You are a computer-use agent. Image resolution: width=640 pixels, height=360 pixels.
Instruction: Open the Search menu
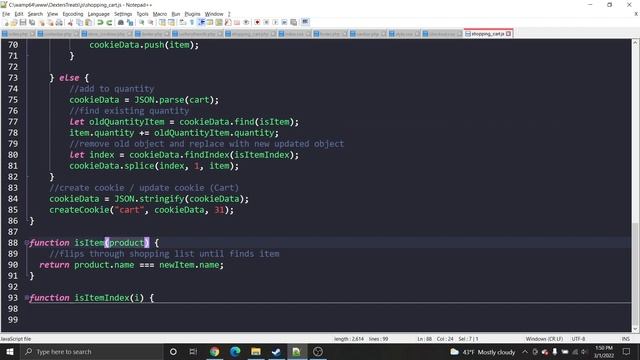pyautogui.click(x=35, y=14)
